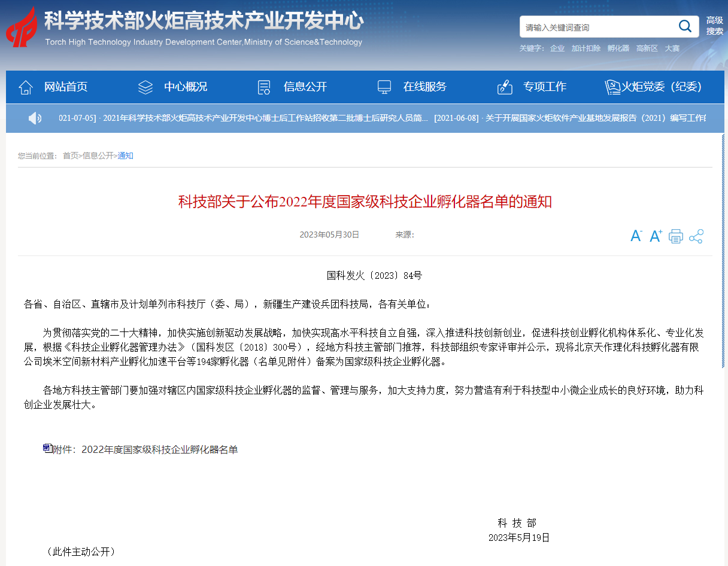
Task: Click the 高新区 keyword link
Action: 647,48
